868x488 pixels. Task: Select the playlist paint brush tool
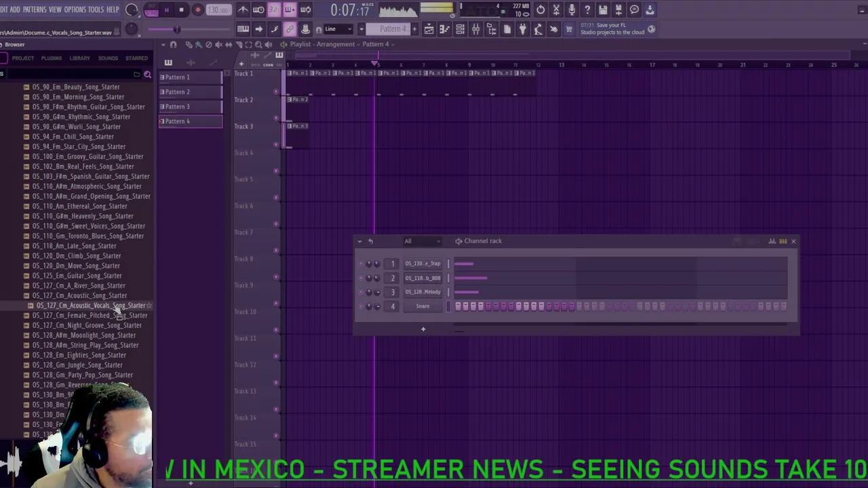click(x=199, y=45)
